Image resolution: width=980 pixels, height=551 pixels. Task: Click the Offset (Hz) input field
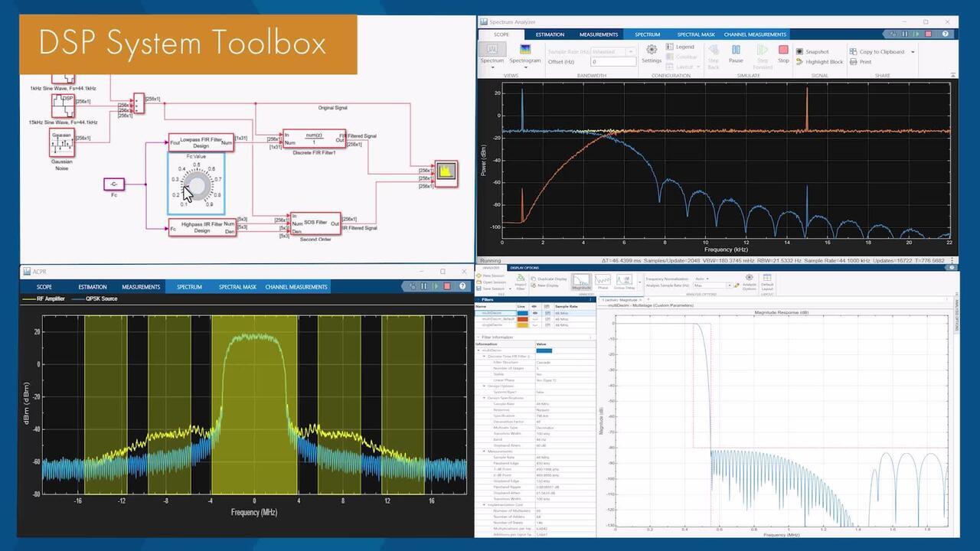(612, 62)
